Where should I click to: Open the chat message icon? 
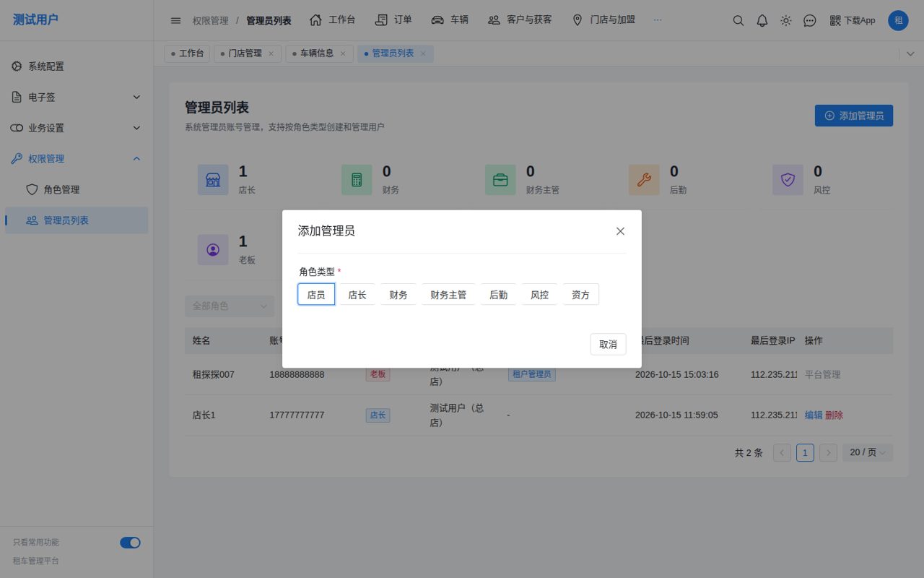pyautogui.click(x=810, y=20)
